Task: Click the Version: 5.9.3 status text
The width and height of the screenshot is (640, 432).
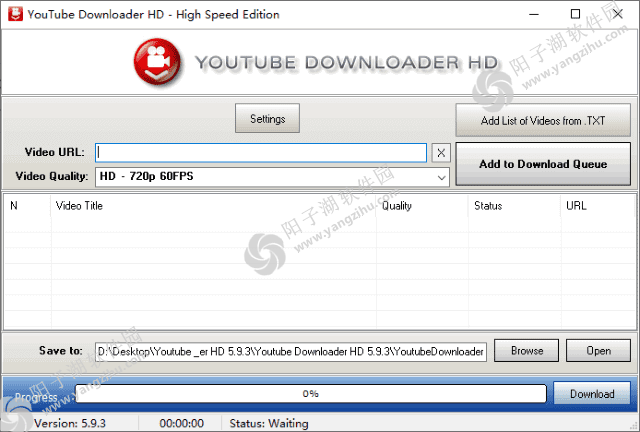Action: [70, 423]
